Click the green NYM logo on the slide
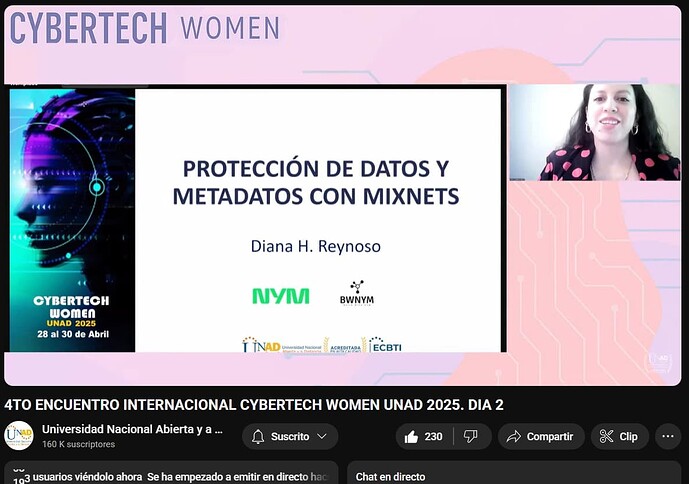This screenshot has width=689, height=484. pyautogui.click(x=281, y=296)
